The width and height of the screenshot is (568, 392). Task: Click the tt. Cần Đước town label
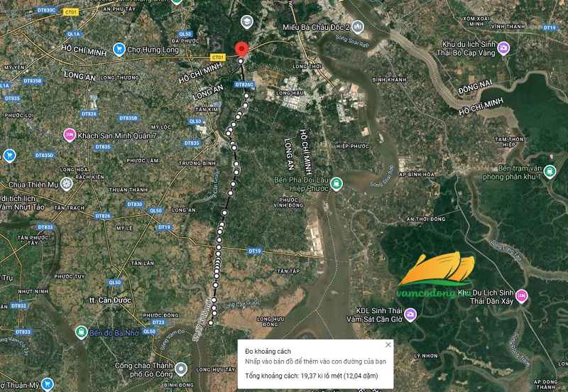tap(110, 300)
